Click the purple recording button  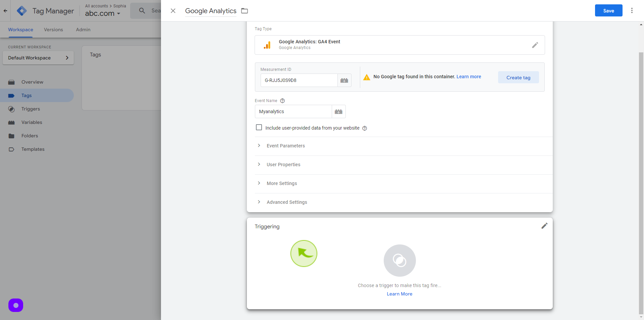pyautogui.click(x=16, y=305)
